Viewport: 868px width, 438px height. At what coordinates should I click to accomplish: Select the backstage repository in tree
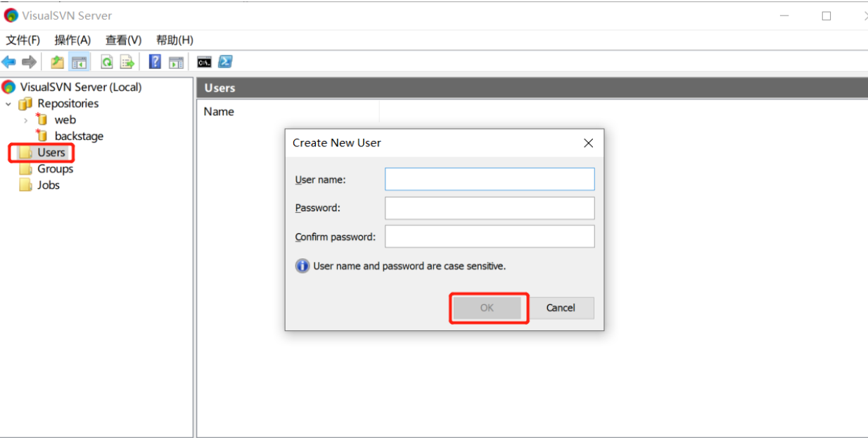point(79,136)
